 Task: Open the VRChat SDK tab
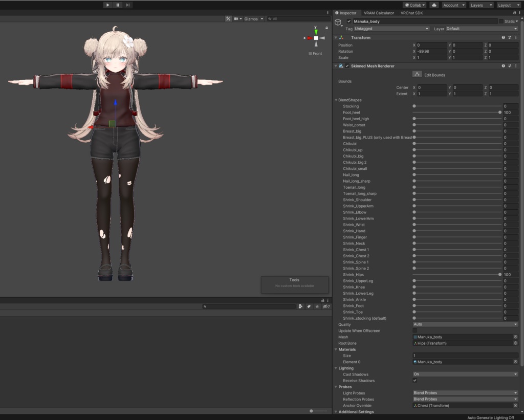pos(411,13)
